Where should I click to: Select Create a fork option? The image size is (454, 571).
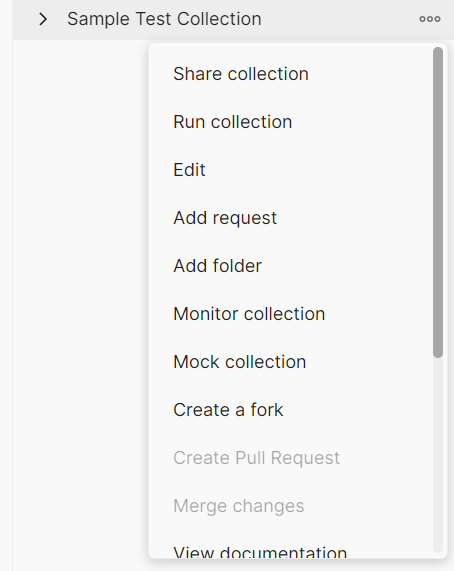(228, 410)
